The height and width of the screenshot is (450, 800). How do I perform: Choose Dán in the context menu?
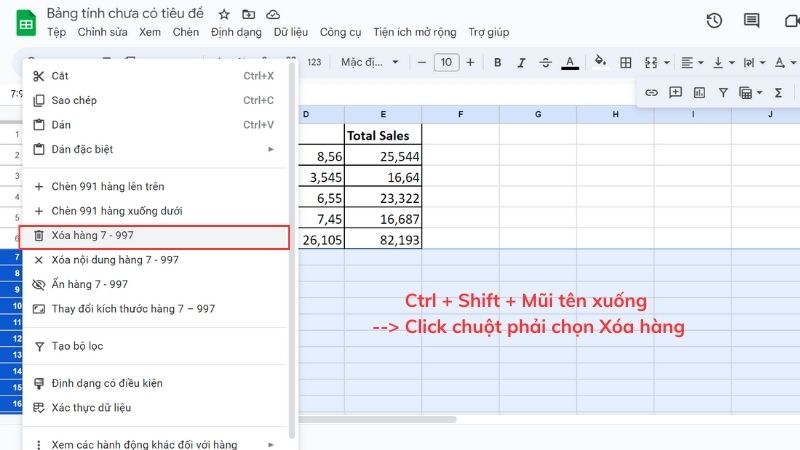coord(155,125)
